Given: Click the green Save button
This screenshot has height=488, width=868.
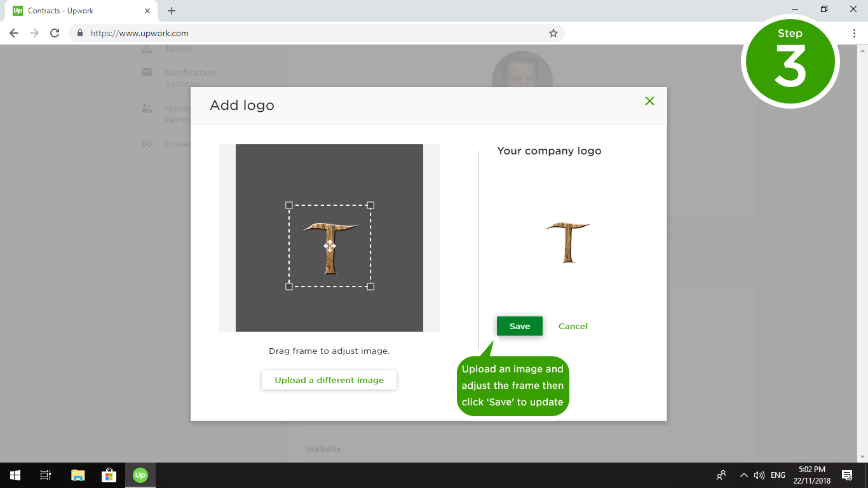Looking at the screenshot, I should point(519,326).
